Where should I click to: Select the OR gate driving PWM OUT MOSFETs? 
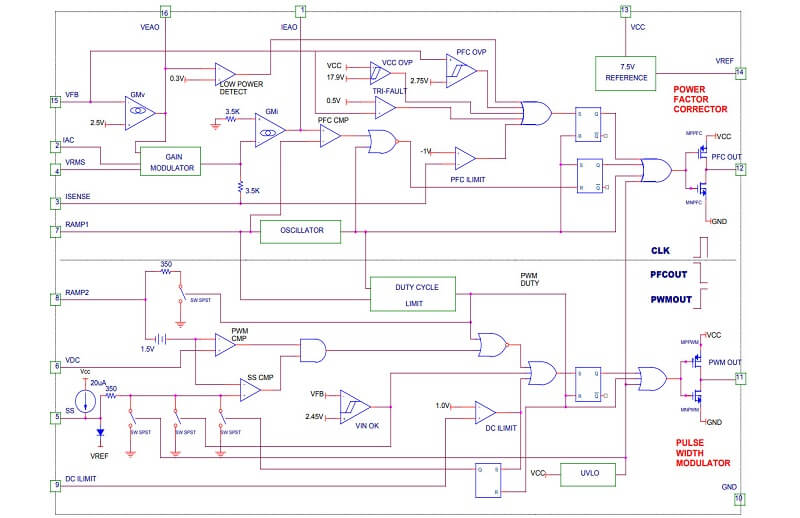[653, 379]
